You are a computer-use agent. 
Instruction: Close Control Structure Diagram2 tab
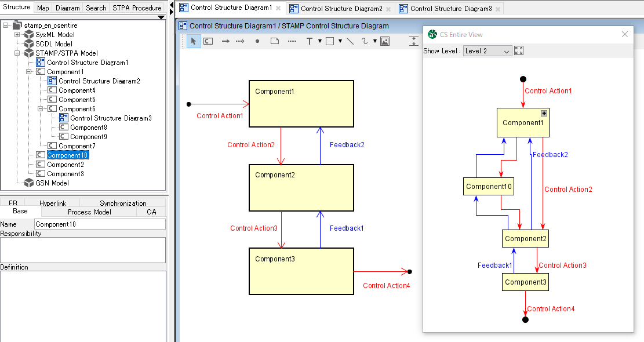pos(388,9)
